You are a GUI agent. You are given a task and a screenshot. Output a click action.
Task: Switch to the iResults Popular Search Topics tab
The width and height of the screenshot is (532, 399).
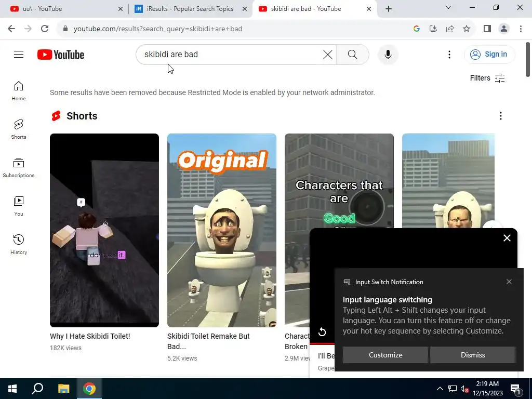(x=190, y=9)
